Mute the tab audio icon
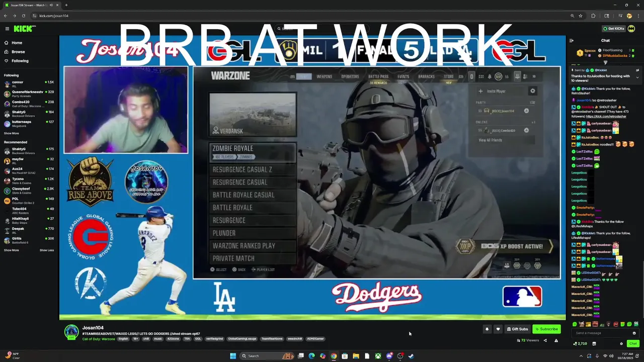This screenshot has height=362, width=644. [52, 5]
